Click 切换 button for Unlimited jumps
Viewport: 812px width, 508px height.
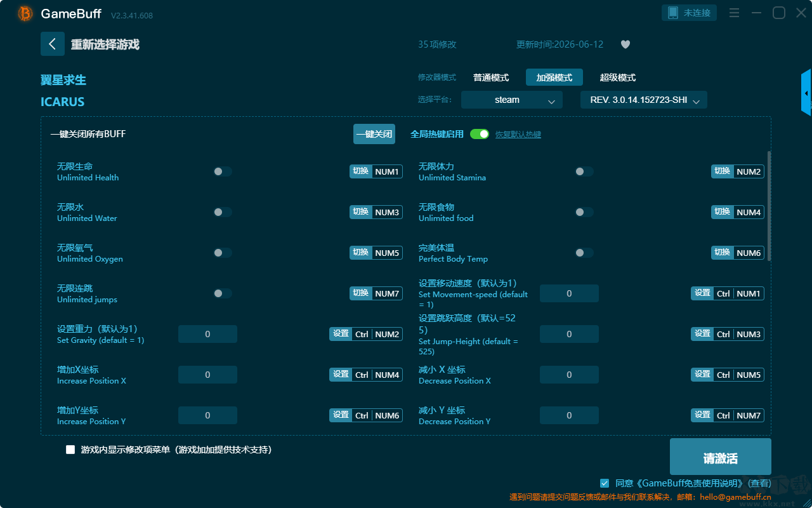click(360, 293)
